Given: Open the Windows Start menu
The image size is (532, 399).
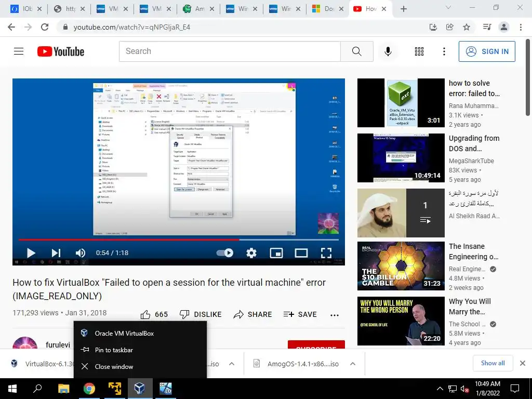Looking at the screenshot, I should point(12,389).
